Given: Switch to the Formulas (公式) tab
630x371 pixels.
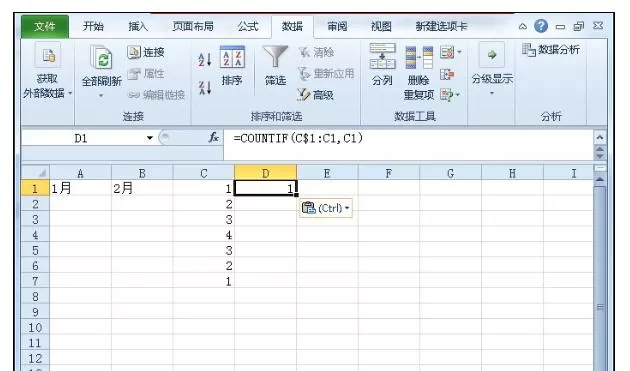Looking at the screenshot, I should tap(247, 27).
